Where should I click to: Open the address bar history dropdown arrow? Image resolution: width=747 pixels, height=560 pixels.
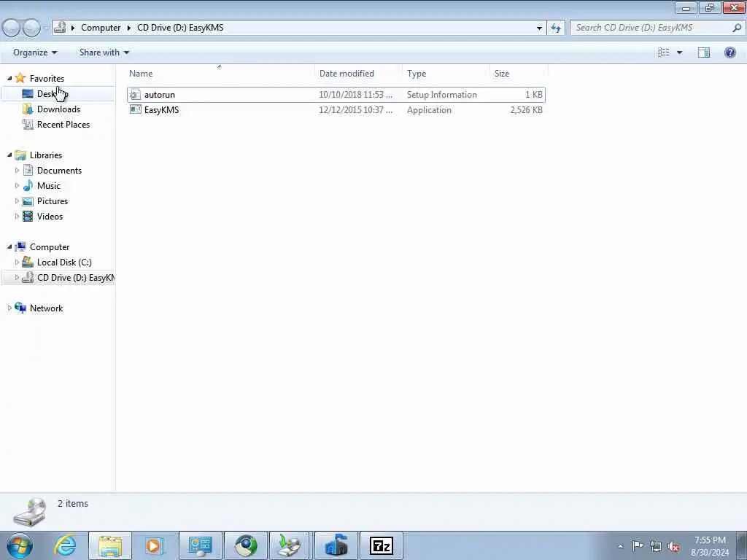[x=539, y=28]
